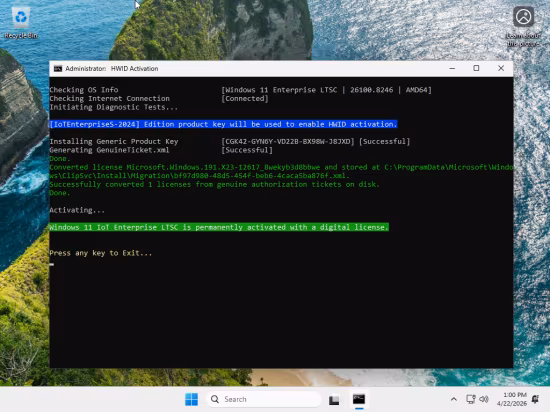The height and width of the screenshot is (412, 550).
Task: Open the notifications bell icon
Action: tap(536, 399)
